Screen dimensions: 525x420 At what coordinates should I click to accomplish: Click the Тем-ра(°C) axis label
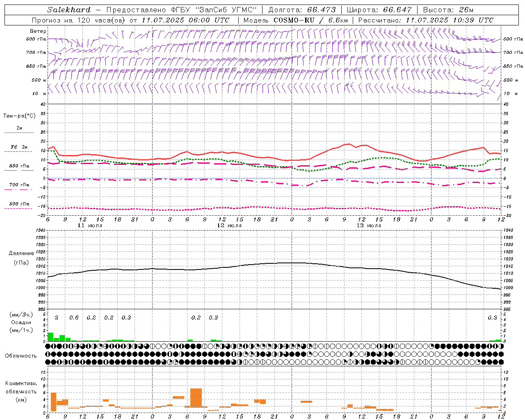tap(19, 116)
